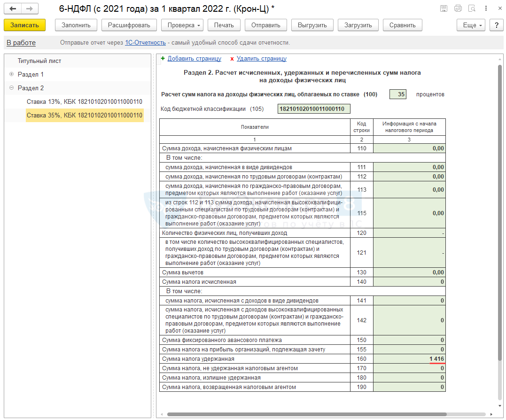The width and height of the screenshot is (506, 420).
Task: Select Титульный лист in the tree
Action: tap(39, 61)
